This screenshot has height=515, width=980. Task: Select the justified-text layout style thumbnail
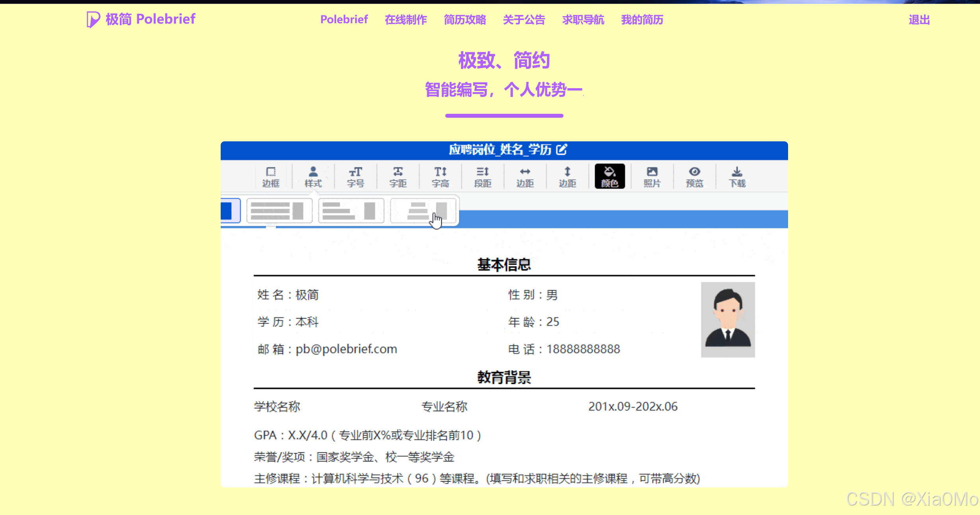tap(279, 211)
